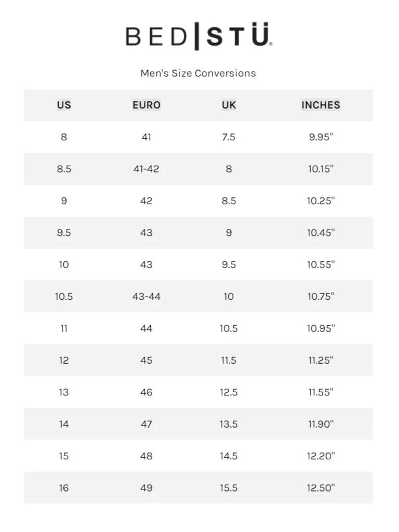Screen dimensions: 399x532
Task: Select the 43-44 Euro size cell
Action: tap(146, 297)
